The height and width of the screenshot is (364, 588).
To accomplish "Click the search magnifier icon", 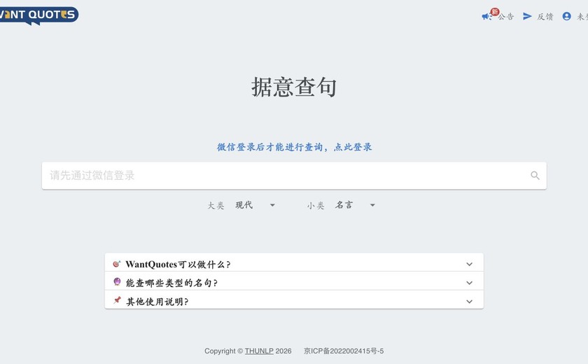I will 535,176.
